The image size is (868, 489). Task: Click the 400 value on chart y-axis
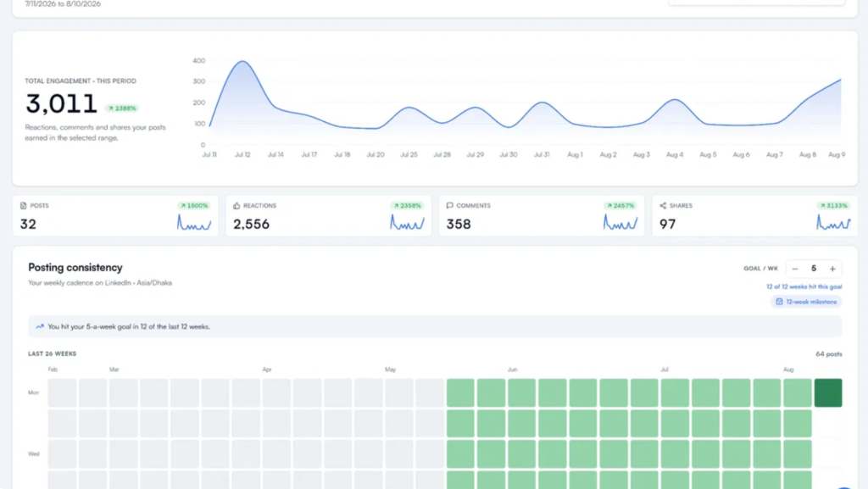[x=198, y=61]
